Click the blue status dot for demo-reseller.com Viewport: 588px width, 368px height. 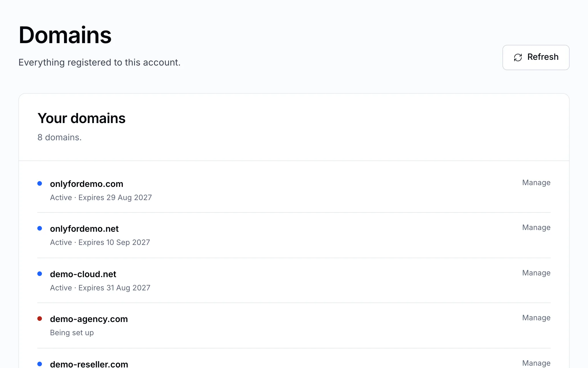tap(40, 364)
